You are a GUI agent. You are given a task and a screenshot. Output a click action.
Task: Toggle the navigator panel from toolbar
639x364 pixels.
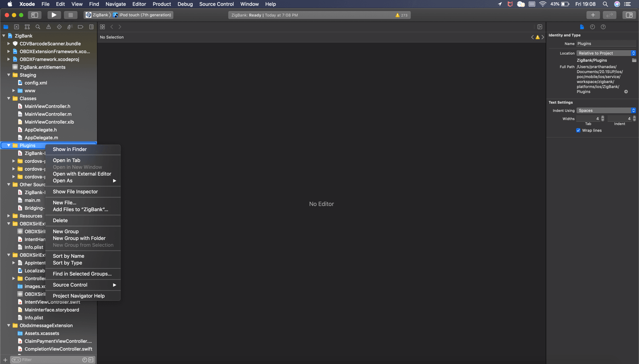tap(35, 15)
